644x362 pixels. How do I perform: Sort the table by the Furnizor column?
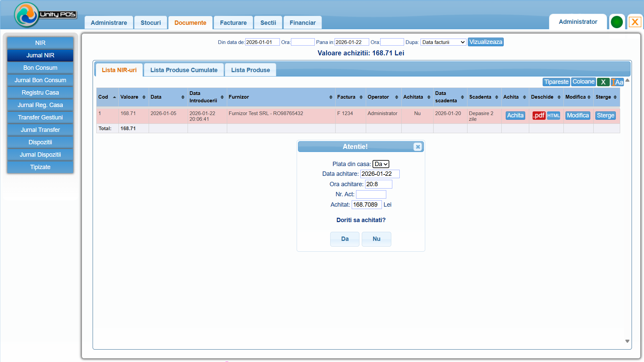pos(281,97)
